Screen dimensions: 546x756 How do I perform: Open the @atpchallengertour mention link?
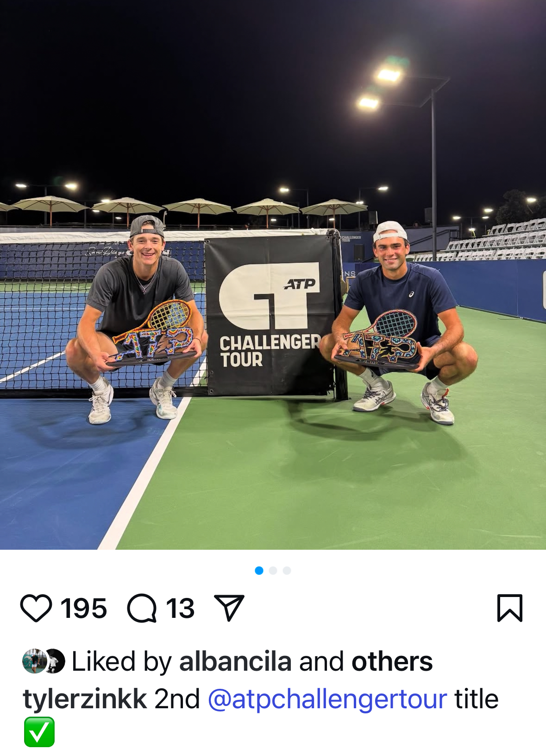point(327,699)
